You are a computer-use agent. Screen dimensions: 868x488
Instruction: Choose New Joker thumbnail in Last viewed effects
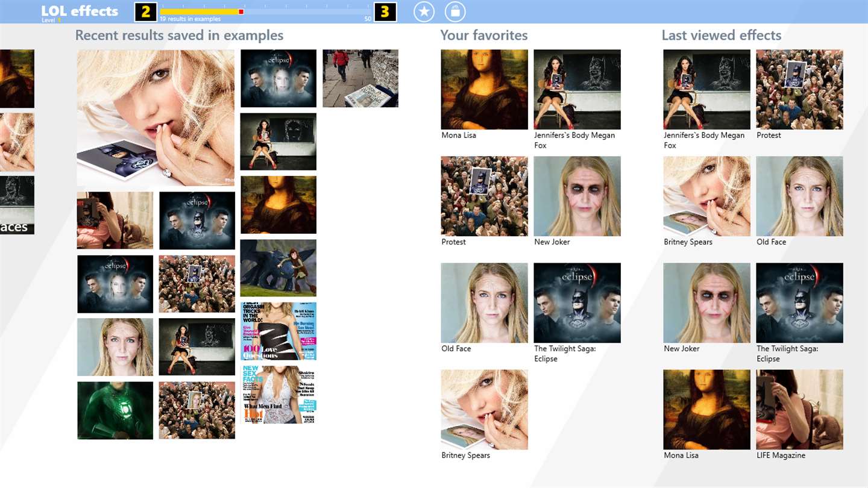point(707,303)
